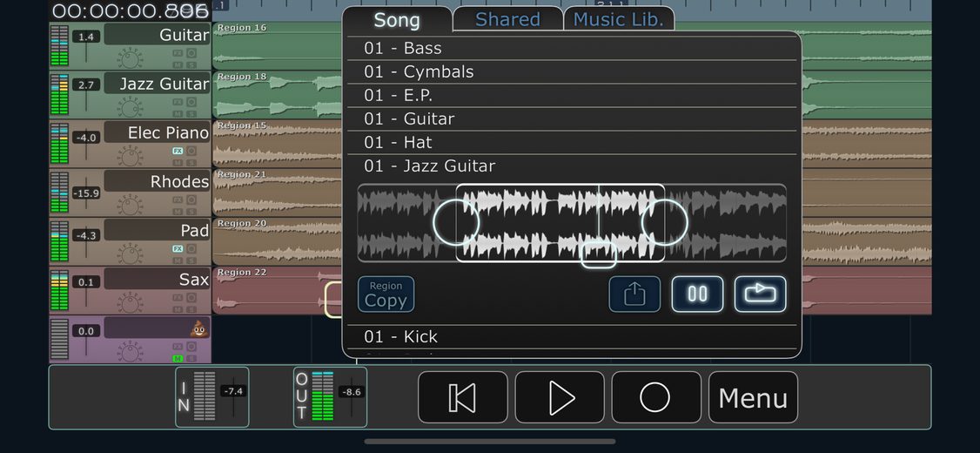This screenshot has height=453, width=980.
Task: Tap the Rhodes track name field
Action: click(157, 181)
